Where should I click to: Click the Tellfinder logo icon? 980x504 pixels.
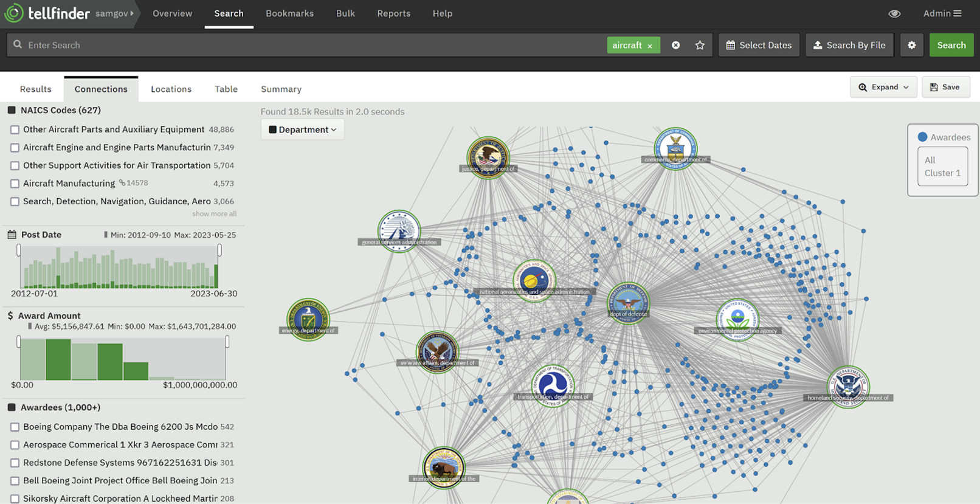click(13, 13)
